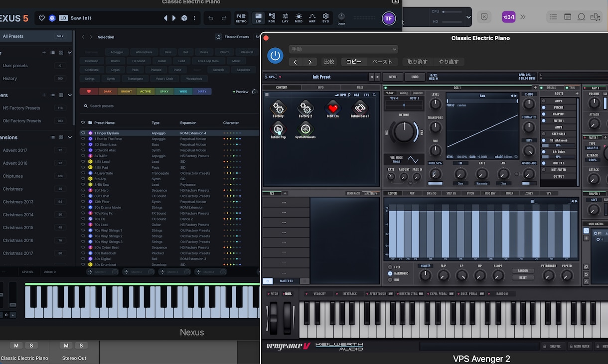
Task: Select the BIN radio option
Action: click(390, 280)
